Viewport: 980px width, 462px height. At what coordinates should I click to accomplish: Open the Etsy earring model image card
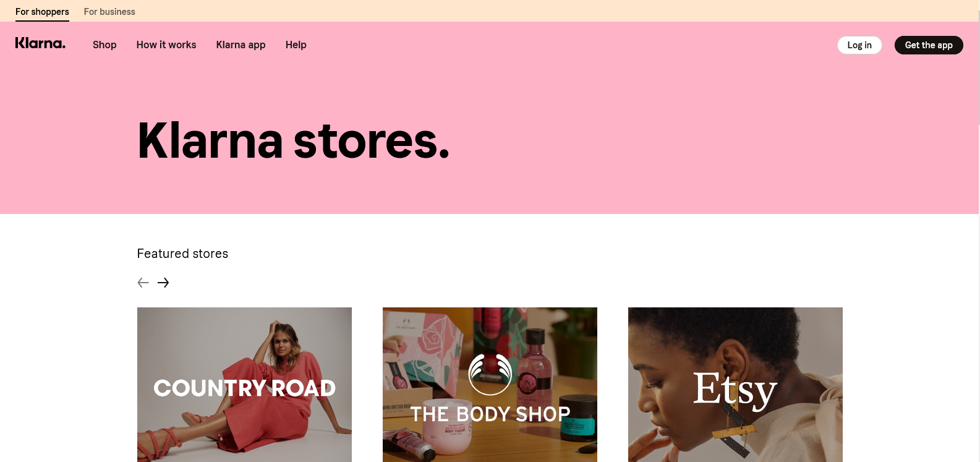[x=735, y=385]
